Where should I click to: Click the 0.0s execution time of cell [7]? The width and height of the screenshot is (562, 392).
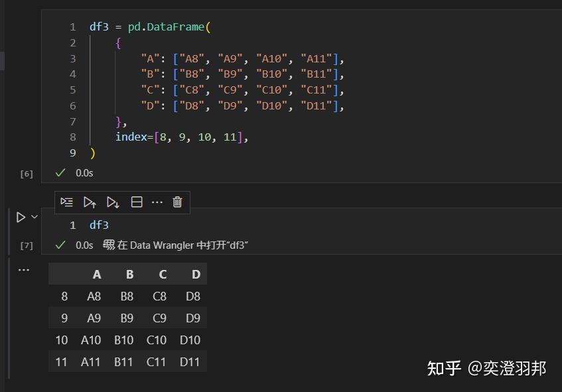(x=84, y=243)
